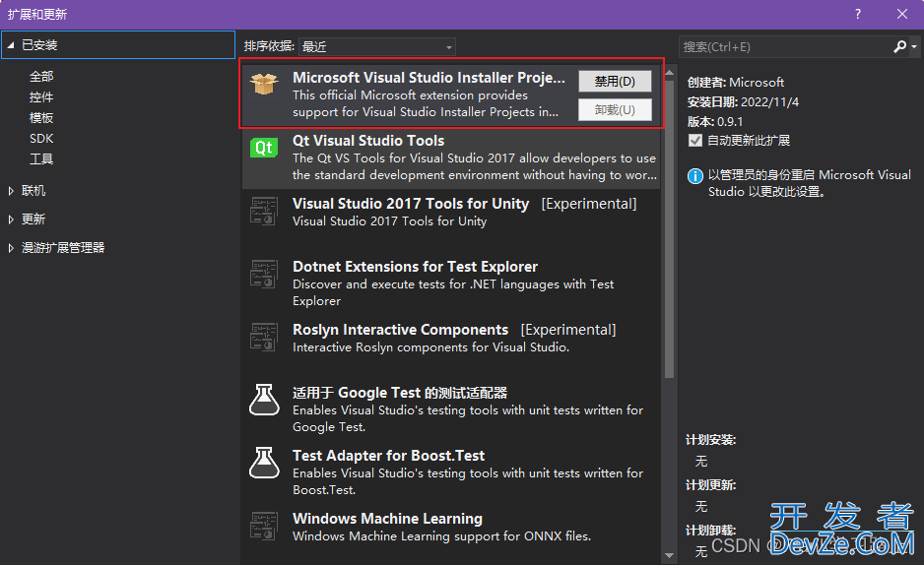
Task: Click the 创建者: Microsoft text
Action: pos(736,83)
